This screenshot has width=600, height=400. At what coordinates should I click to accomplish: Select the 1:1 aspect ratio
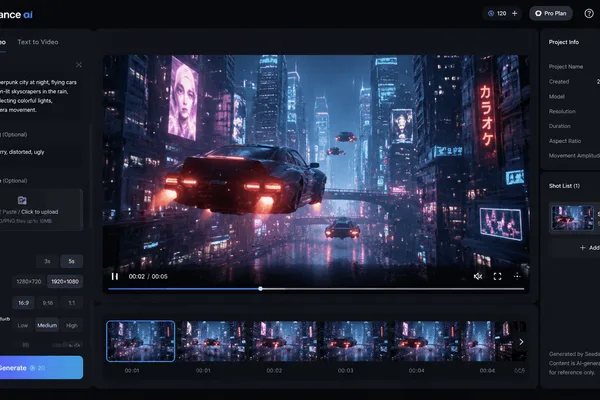(72, 303)
